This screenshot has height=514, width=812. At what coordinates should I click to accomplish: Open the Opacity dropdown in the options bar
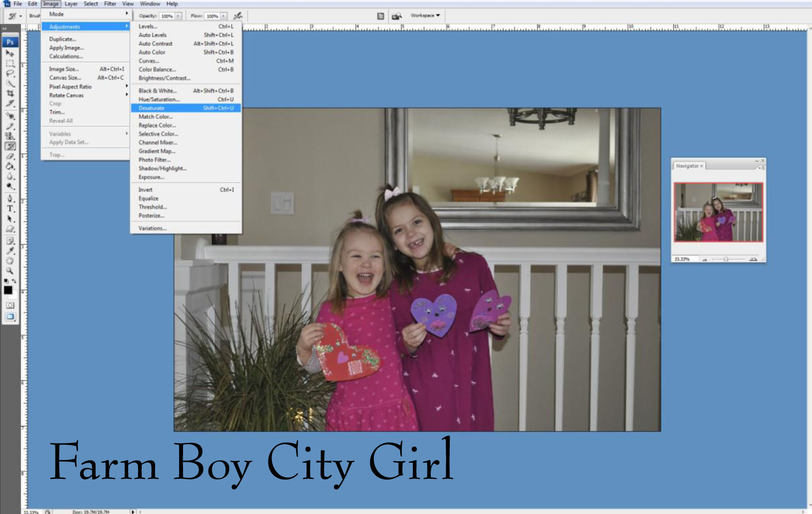[x=178, y=15]
